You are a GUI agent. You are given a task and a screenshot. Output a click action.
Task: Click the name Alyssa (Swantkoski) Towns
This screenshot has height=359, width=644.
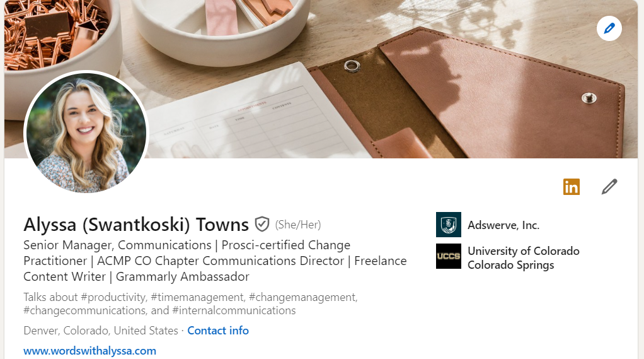coord(136,225)
